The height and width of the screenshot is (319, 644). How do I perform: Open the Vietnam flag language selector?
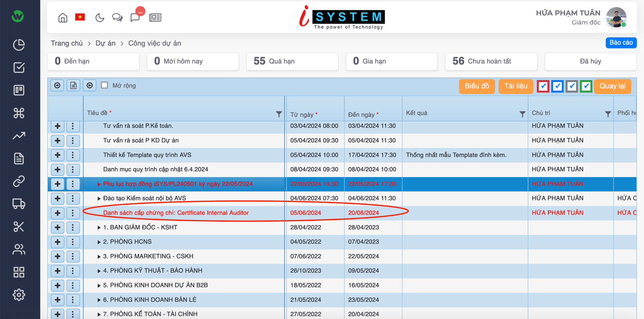point(80,17)
